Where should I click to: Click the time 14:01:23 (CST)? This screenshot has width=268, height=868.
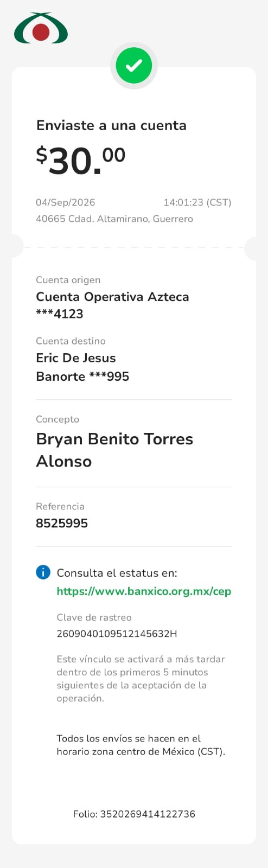[x=197, y=202]
